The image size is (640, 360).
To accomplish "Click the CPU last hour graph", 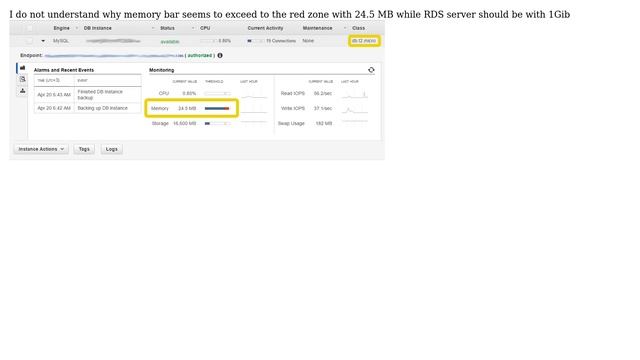I will tap(253, 96).
